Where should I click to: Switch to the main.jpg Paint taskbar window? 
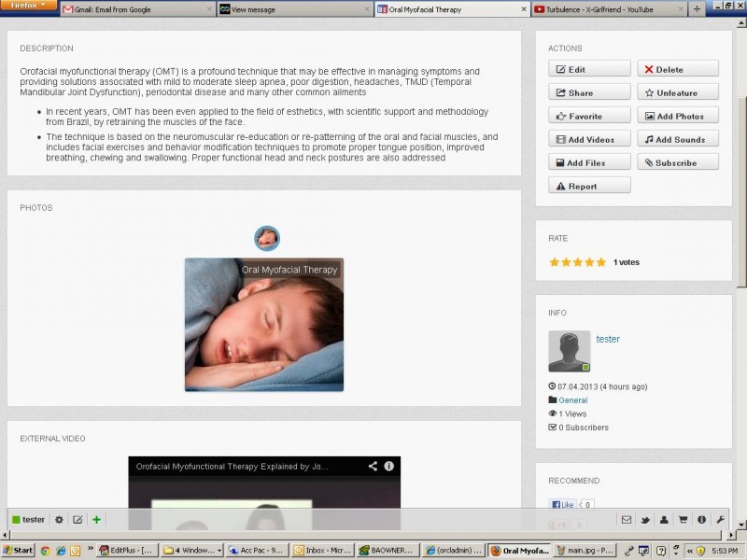(585, 551)
